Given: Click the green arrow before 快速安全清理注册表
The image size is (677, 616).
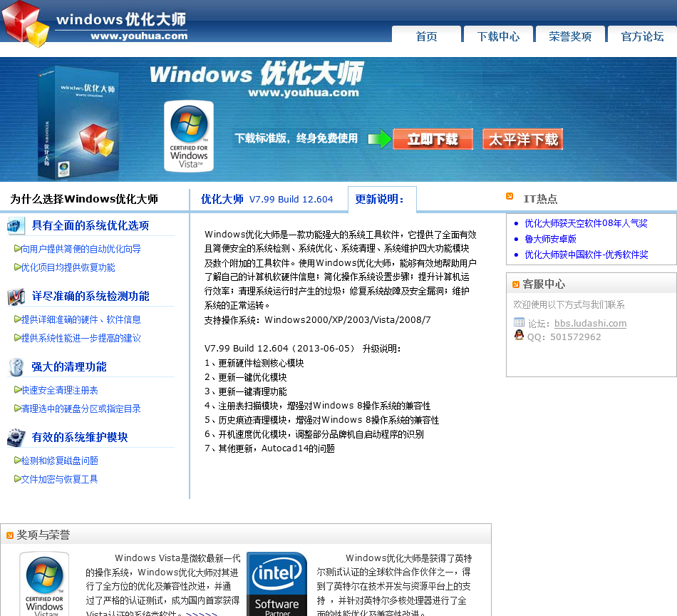Looking at the screenshot, I should tap(17, 390).
